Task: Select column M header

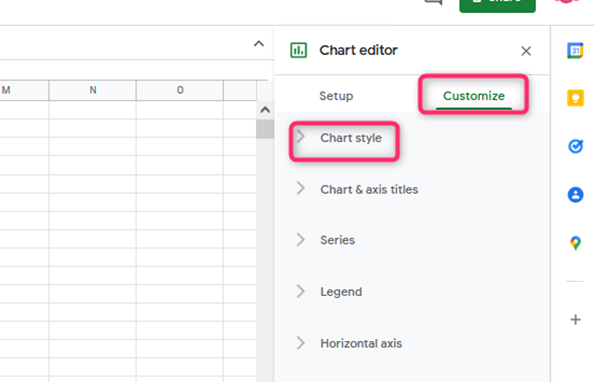Action: [x=24, y=90]
